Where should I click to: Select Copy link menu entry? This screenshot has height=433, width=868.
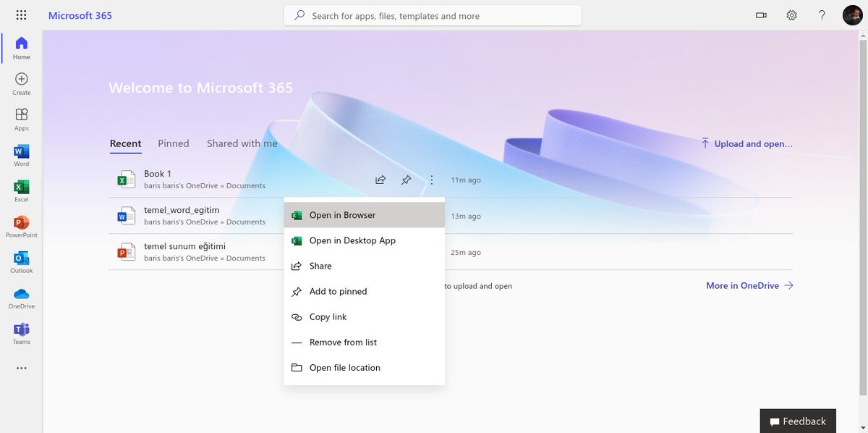365,316
